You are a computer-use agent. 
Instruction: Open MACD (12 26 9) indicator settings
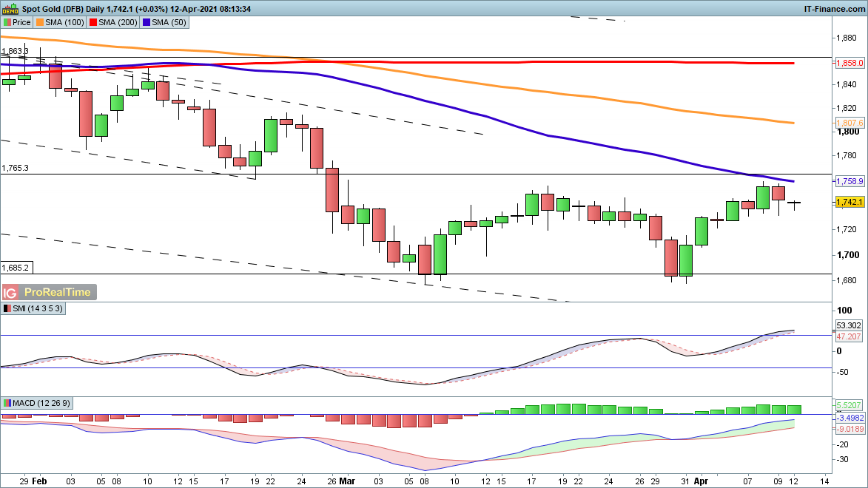tap(42, 403)
